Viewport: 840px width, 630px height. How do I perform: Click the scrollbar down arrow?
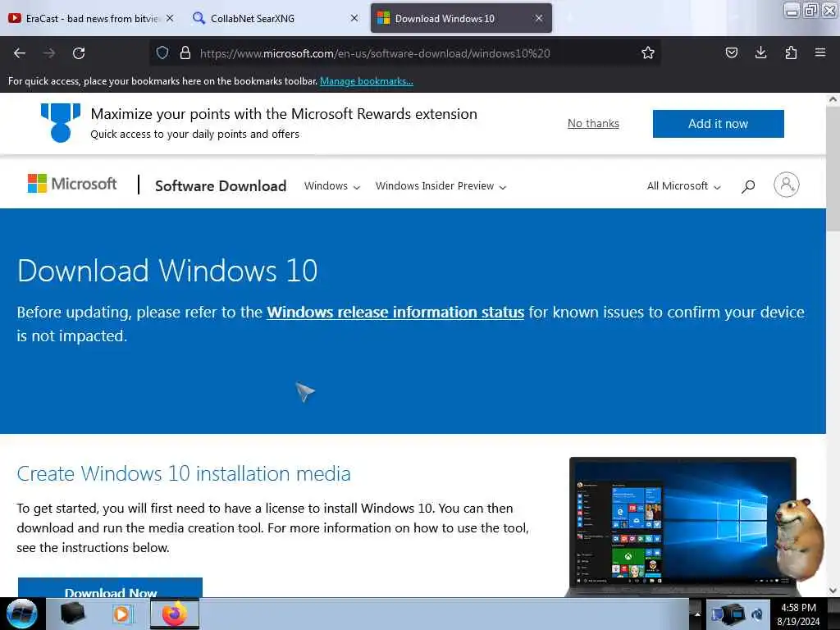[833, 591]
